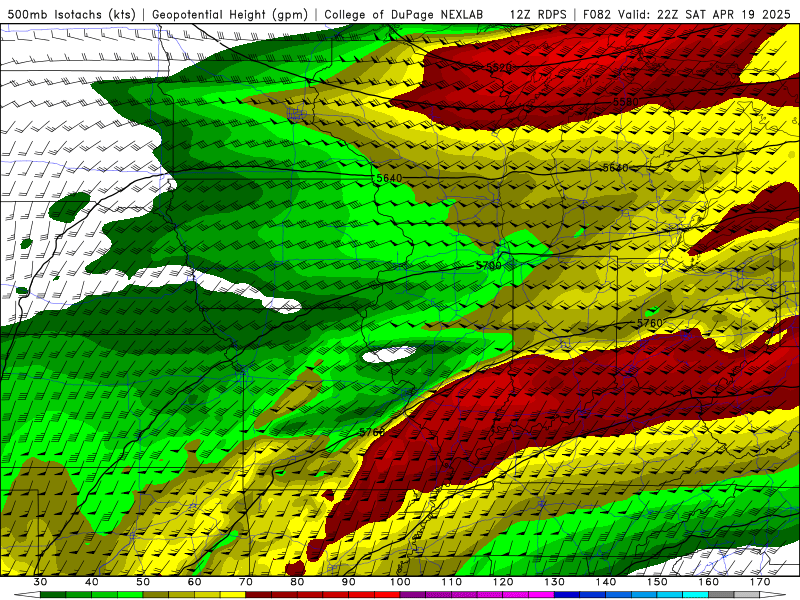Click the 5580 height contour label

point(626,102)
